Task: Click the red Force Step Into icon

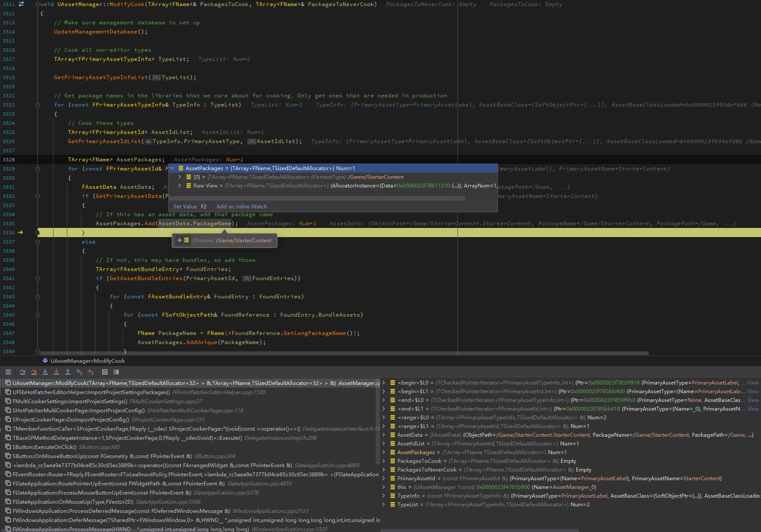Action: pos(57,372)
